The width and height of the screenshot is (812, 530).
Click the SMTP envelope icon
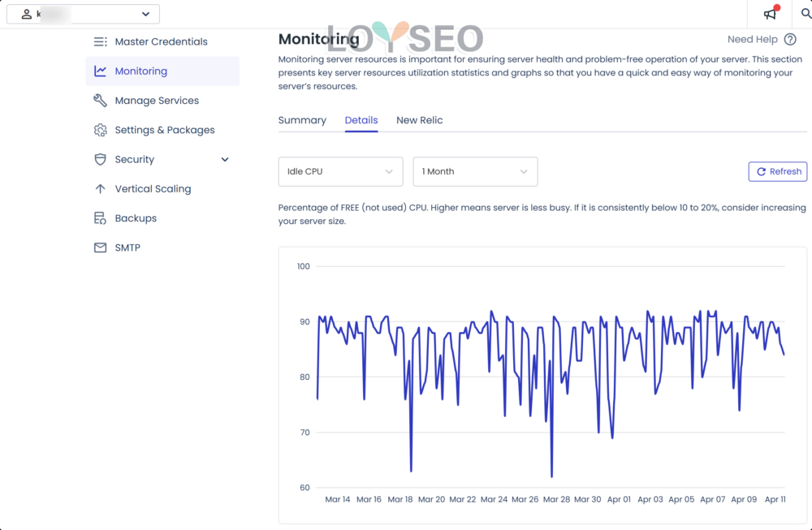(x=100, y=248)
